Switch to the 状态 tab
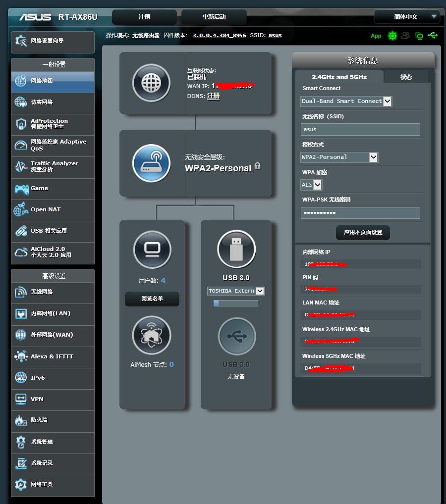 406,77
